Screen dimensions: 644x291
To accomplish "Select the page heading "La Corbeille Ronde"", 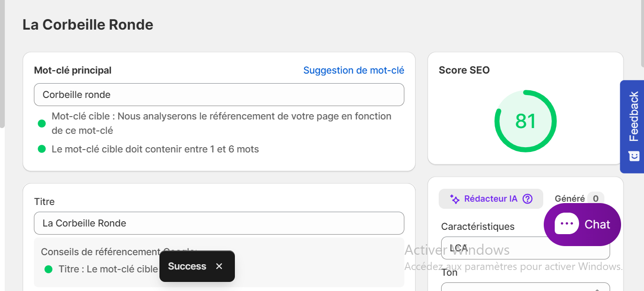I will point(88,25).
